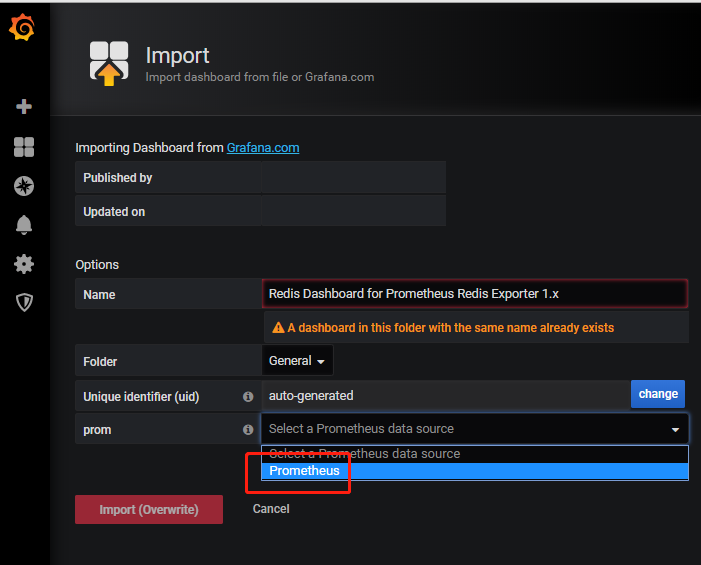This screenshot has height=565, width=701.
Task: Click into the dashboard Name field
Action: pos(475,294)
